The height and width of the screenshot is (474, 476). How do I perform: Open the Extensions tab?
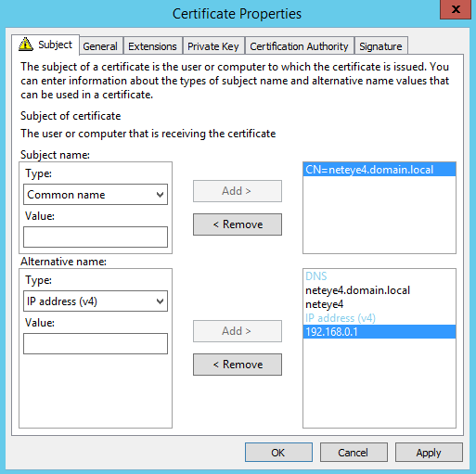coord(152,46)
